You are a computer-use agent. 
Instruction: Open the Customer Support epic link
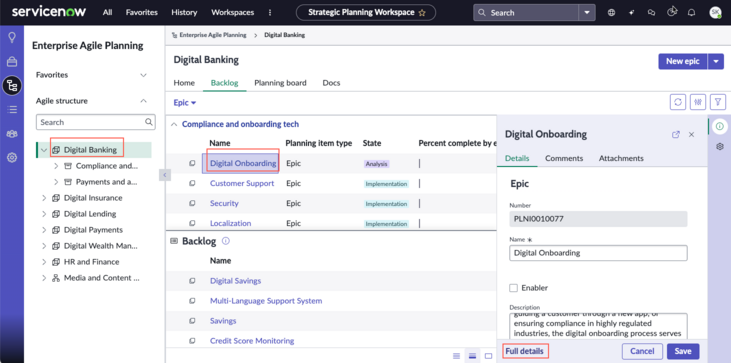pos(242,184)
